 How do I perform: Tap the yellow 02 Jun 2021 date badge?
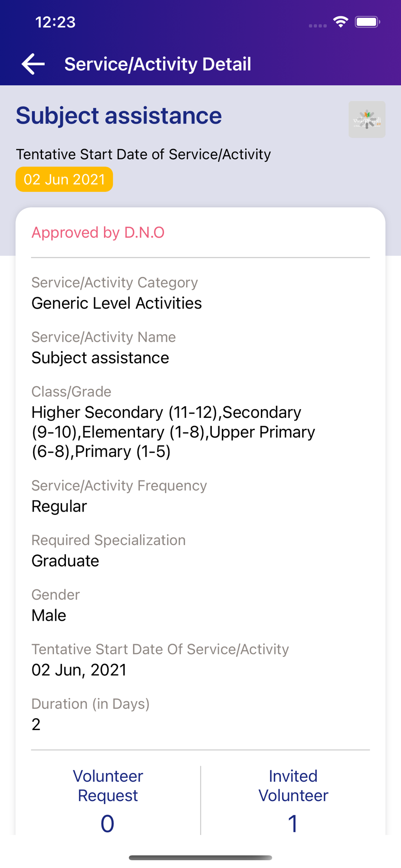coord(64,179)
